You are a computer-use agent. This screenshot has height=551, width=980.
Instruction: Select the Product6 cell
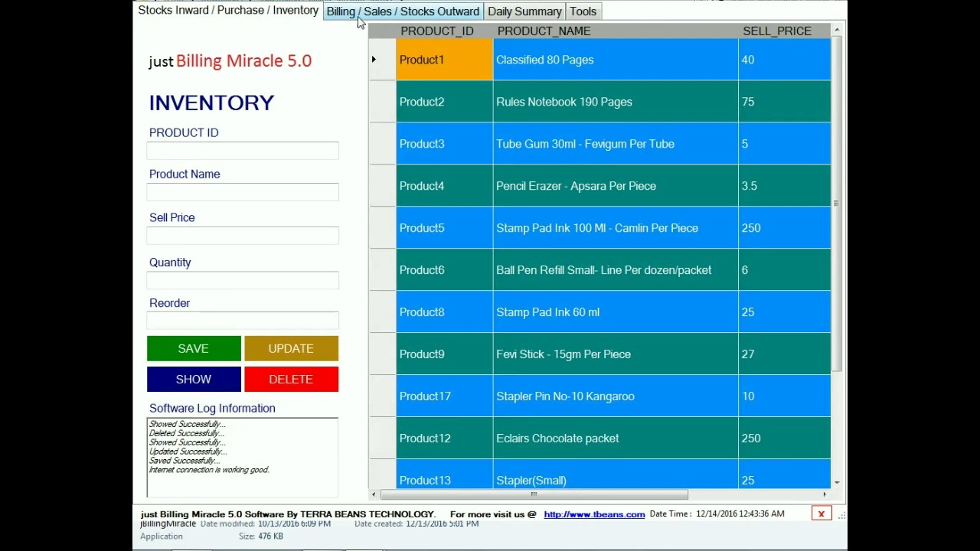tap(444, 270)
